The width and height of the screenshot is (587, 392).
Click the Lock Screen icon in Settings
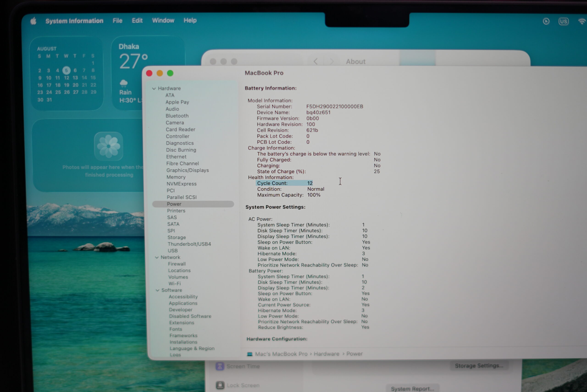coord(220,385)
